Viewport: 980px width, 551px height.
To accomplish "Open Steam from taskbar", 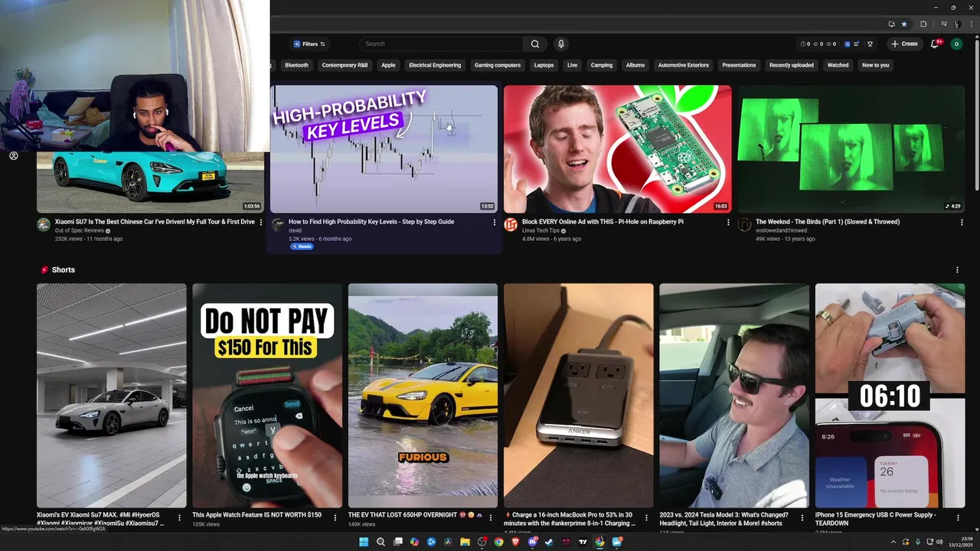I will tap(549, 542).
